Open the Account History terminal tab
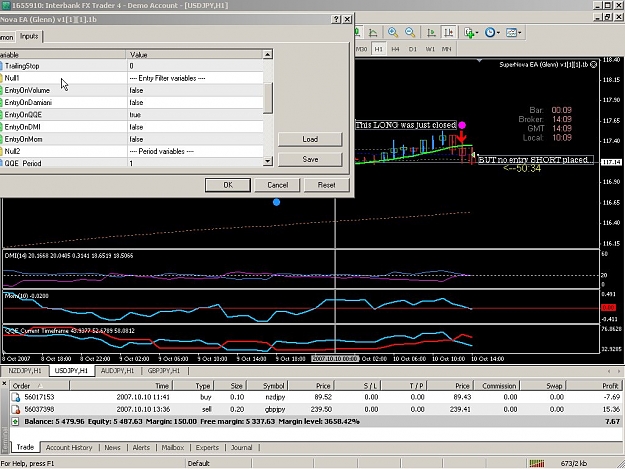 (69, 447)
